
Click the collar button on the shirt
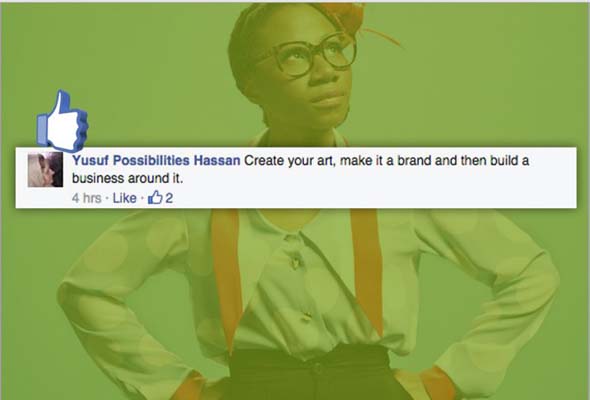[x=296, y=261]
